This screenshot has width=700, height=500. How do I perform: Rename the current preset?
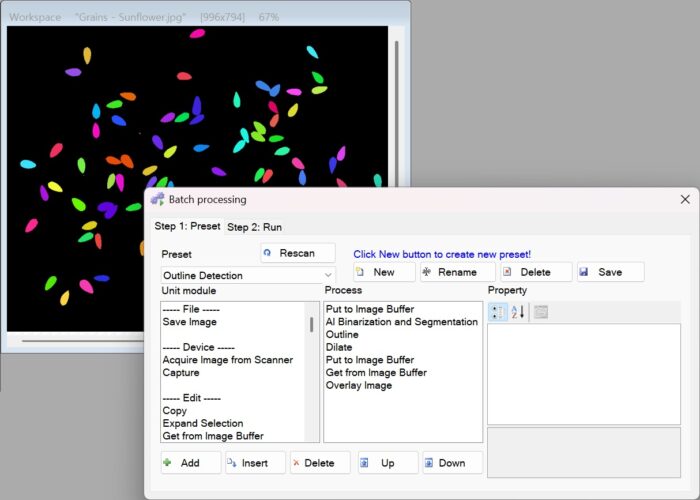tap(458, 272)
